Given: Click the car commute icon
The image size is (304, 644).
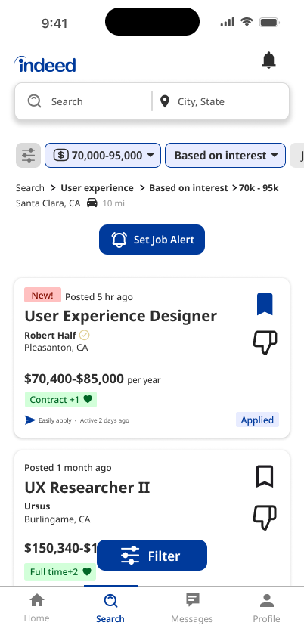Looking at the screenshot, I should 92,203.
